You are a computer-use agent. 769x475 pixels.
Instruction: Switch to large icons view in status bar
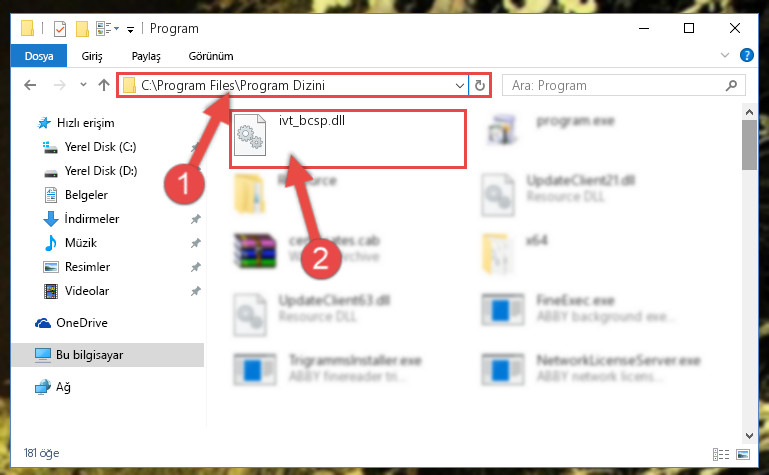743,454
